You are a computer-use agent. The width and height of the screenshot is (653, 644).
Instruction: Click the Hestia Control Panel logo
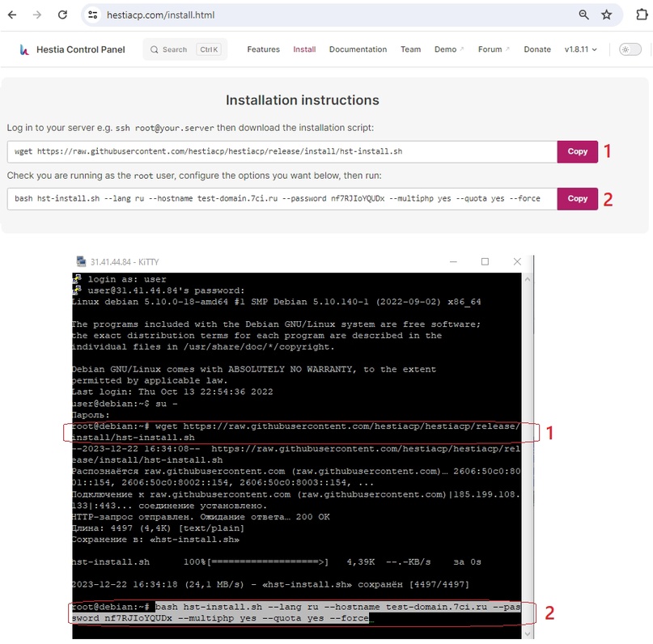72,49
